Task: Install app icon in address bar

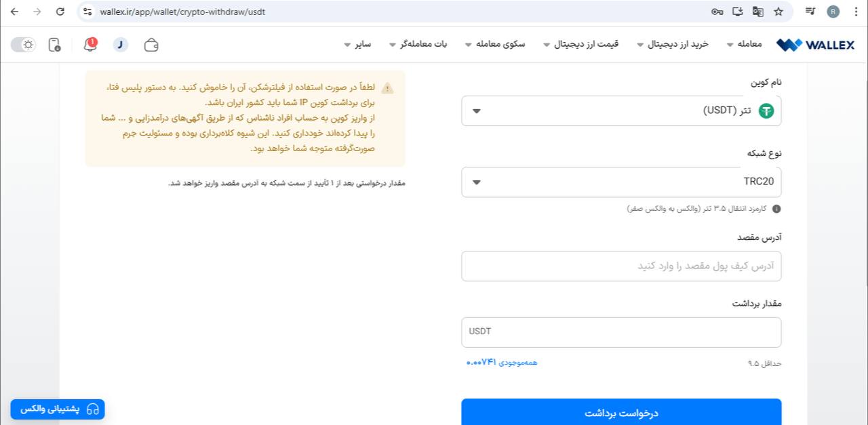Action: pyautogui.click(x=738, y=12)
